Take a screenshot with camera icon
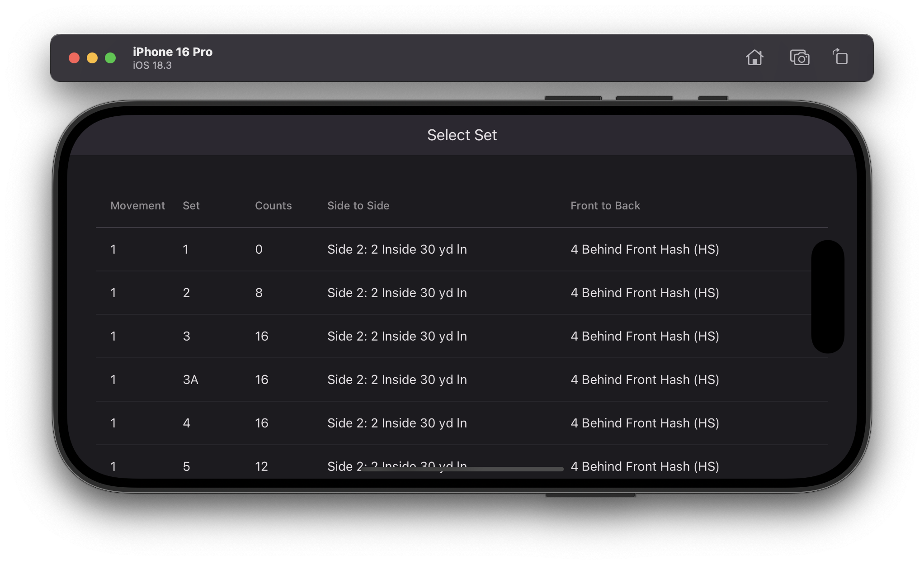Viewport: 924px width, 570px height. [x=799, y=58]
